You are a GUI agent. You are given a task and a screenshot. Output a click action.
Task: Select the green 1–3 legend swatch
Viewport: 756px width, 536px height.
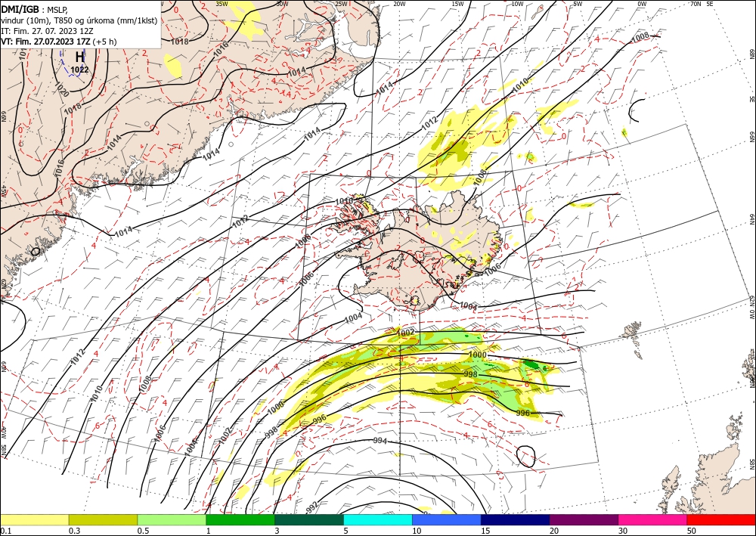tap(240, 519)
